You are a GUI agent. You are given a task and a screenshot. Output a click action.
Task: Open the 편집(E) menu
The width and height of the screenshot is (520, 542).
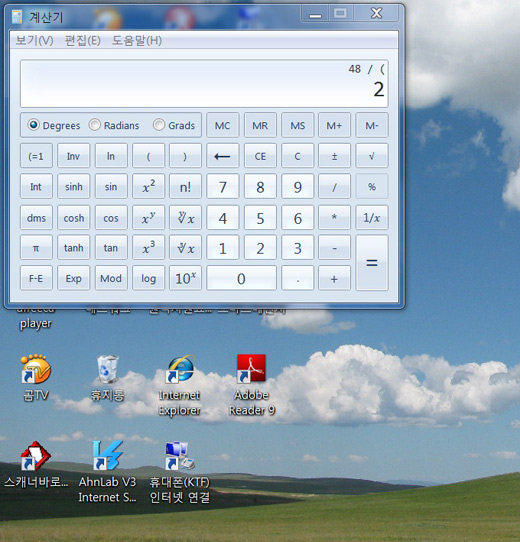pyautogui.click(x=83, y=40)
